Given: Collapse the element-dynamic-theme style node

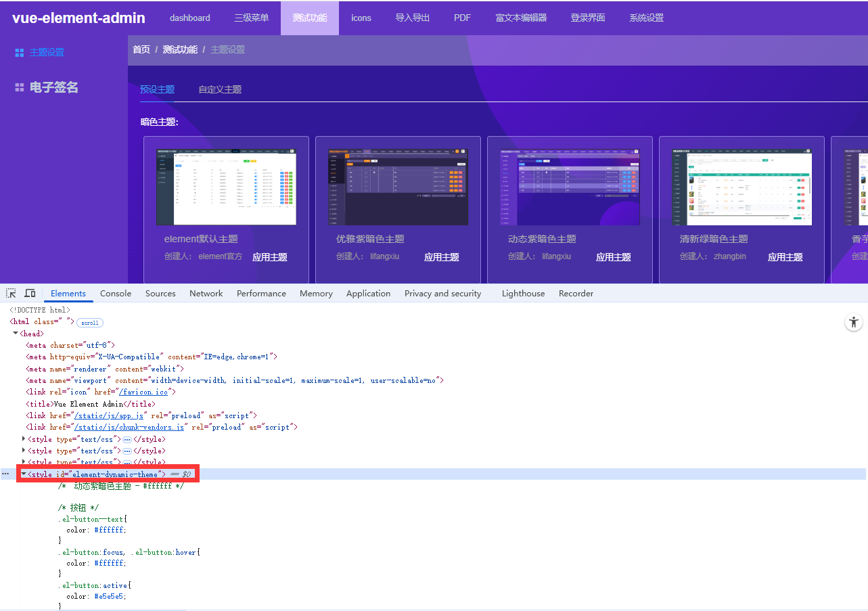Looking at the screenshot, I should tap(24, 474).
